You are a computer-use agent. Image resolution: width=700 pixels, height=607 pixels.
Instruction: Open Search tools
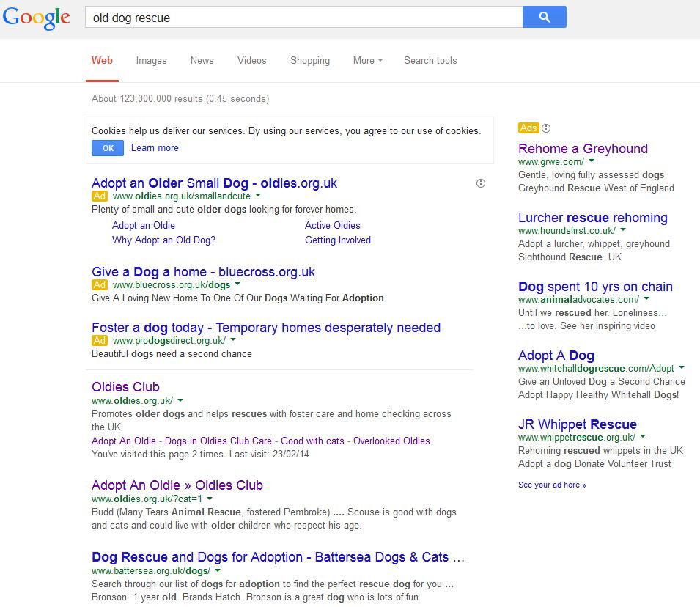click(x=430, y=60)
